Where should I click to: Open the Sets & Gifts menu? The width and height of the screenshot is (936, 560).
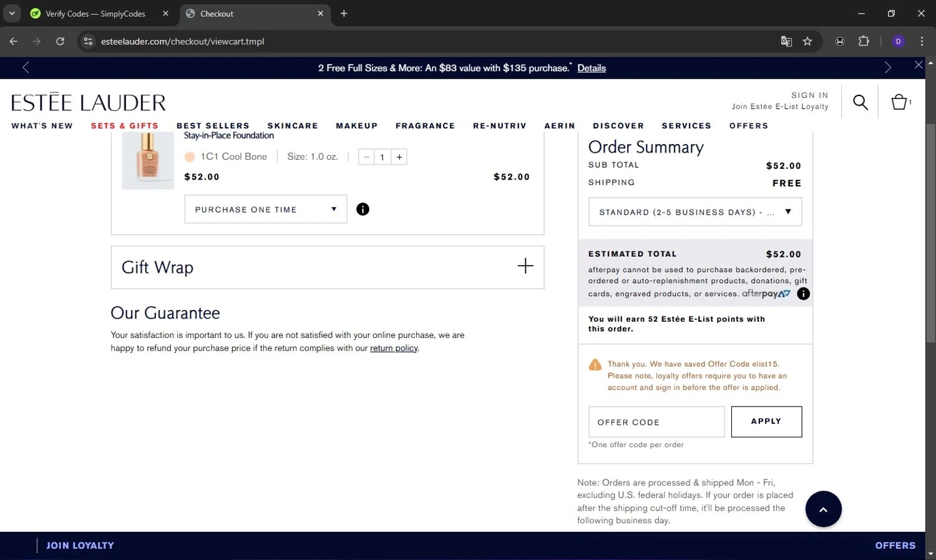[125, 126]
